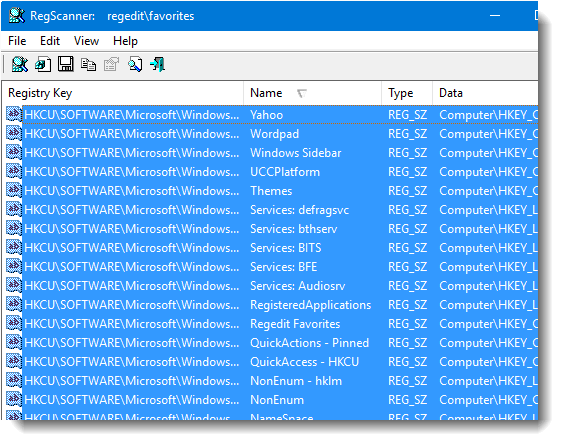Screen dimensions: 563x445
Task: Open the View menu
Action: [x=87, y=41]
